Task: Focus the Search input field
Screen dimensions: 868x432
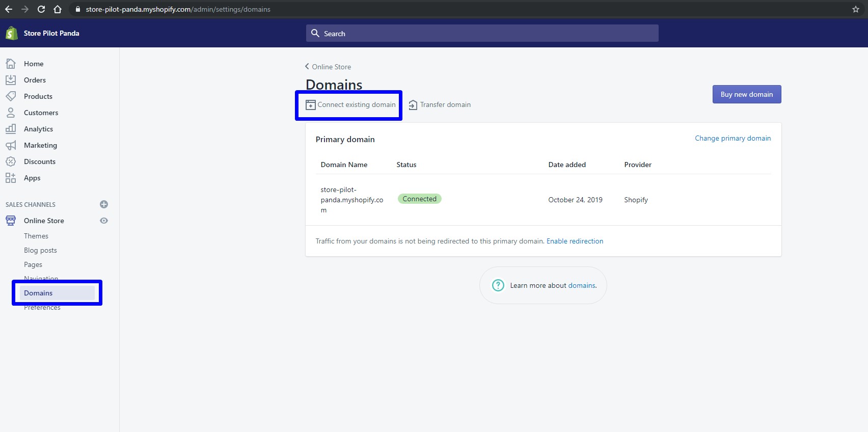Action: click(x=482, y=34)
